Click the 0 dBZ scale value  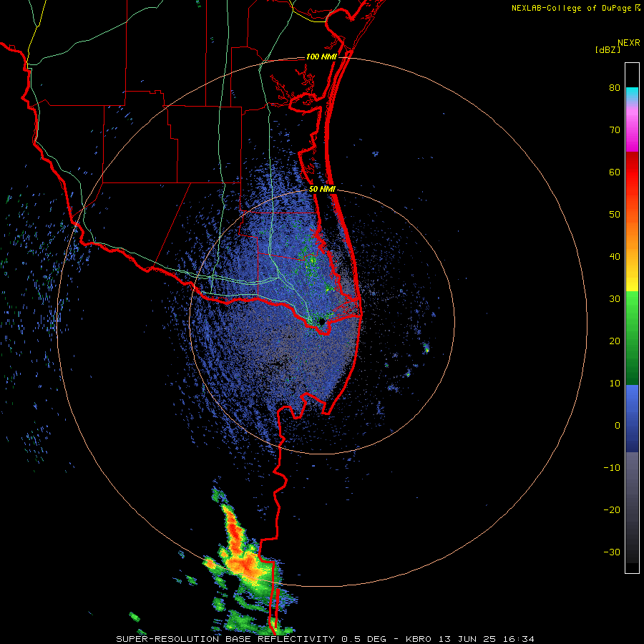[618, 426]
